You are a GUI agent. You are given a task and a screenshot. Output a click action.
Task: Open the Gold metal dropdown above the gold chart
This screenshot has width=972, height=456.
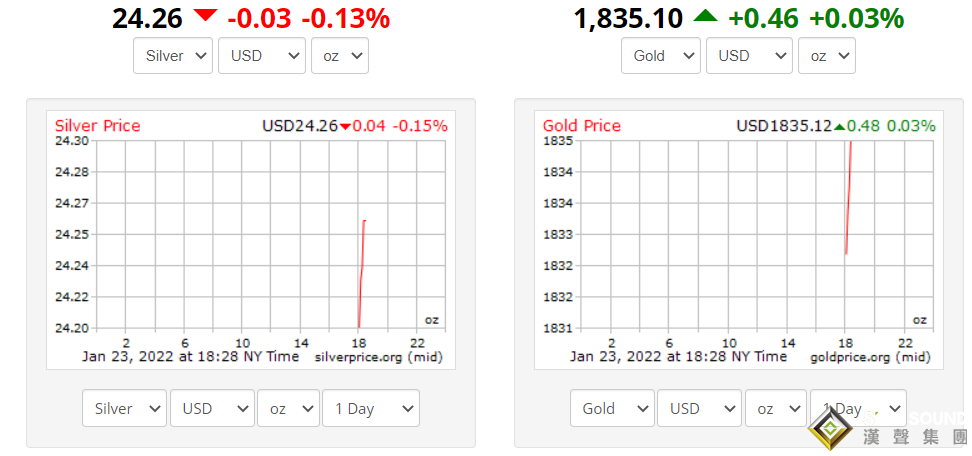(x=661, y=56)
